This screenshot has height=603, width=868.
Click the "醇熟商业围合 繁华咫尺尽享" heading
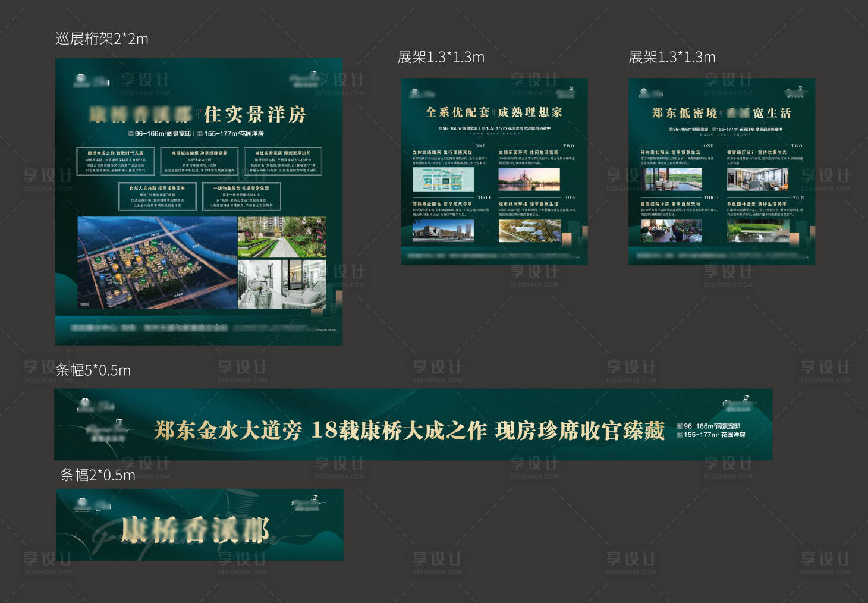pos(442,205)
